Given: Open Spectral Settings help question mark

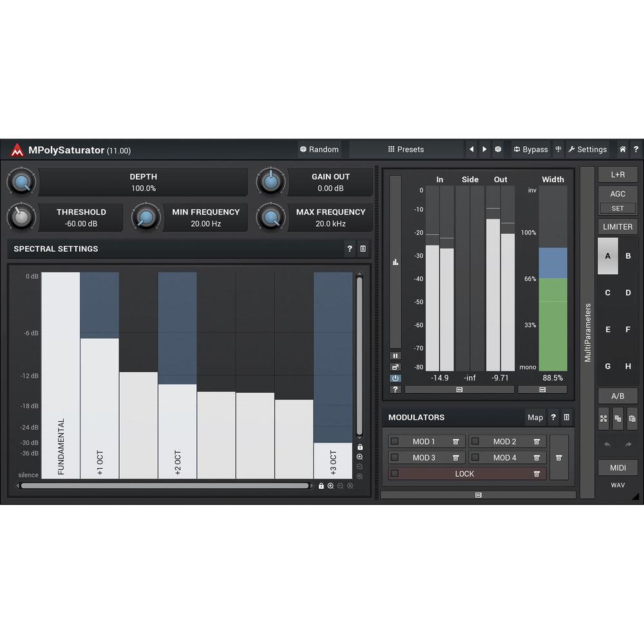Looking at the screenshot, I should (350, 249).
